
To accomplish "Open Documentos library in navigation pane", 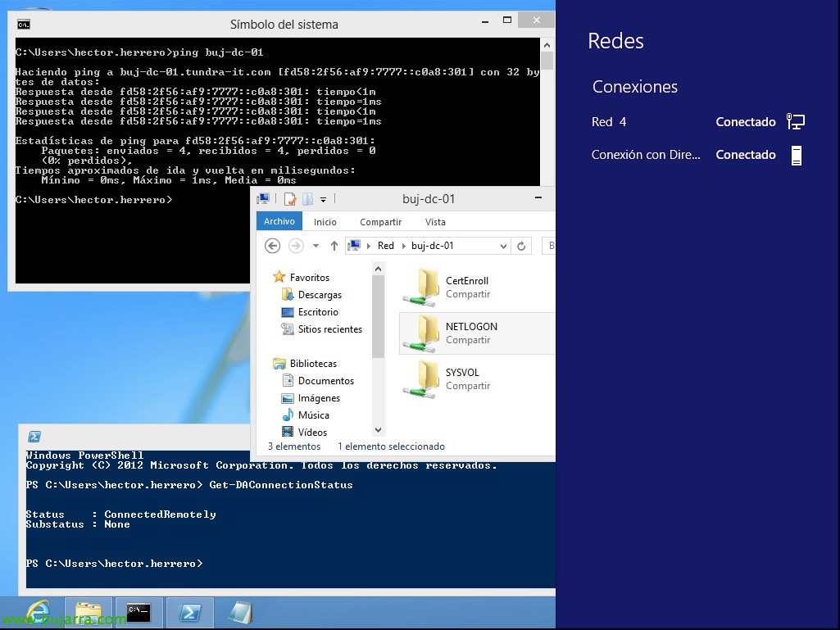I will pos(325,380).
